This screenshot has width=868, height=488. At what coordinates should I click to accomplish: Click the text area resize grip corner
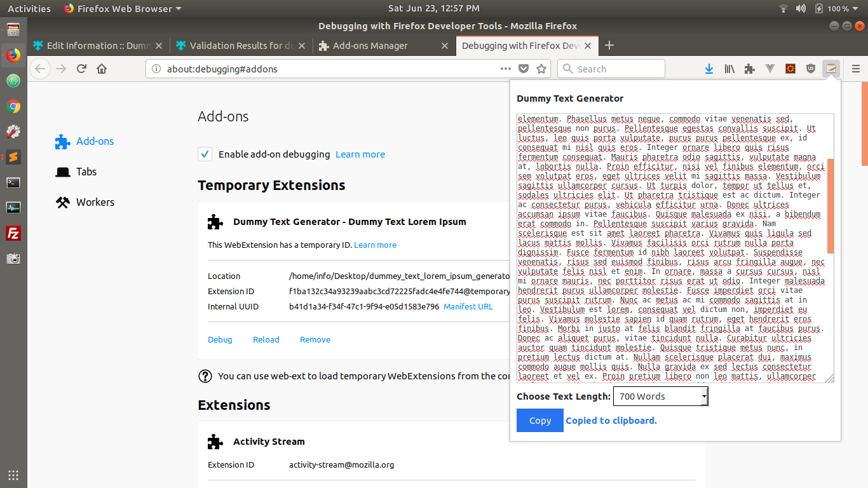pyautogui.click(x=829, y=378)
